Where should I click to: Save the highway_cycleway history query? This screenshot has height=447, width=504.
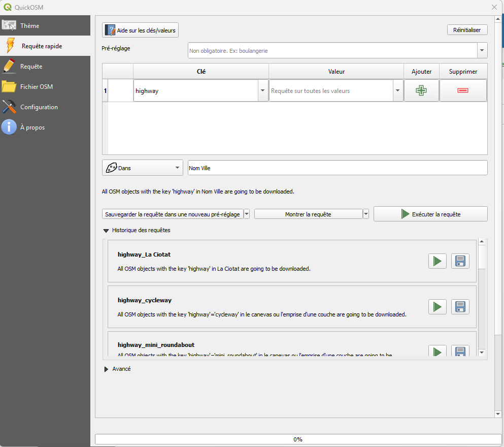click(460, 306)
